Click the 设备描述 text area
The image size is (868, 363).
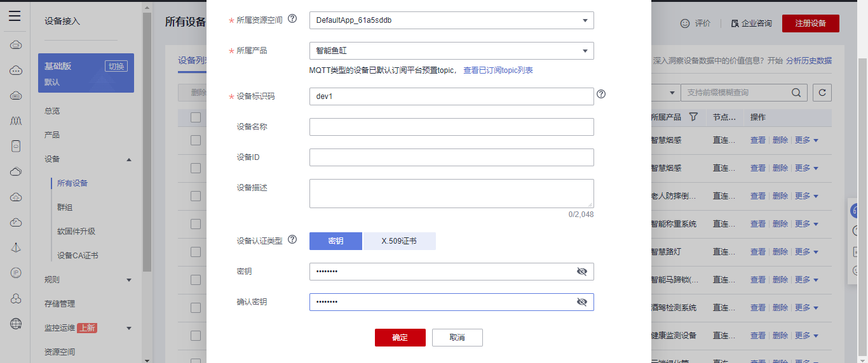pos(451,194)
